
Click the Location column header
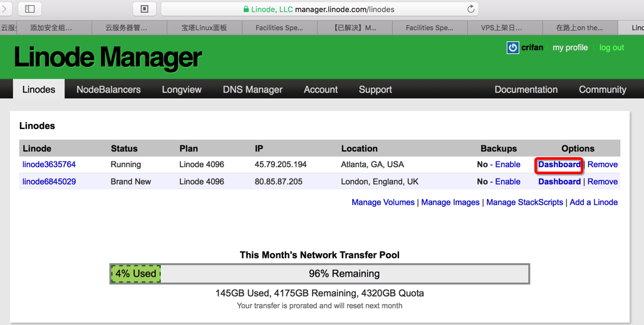click(360, 148)
